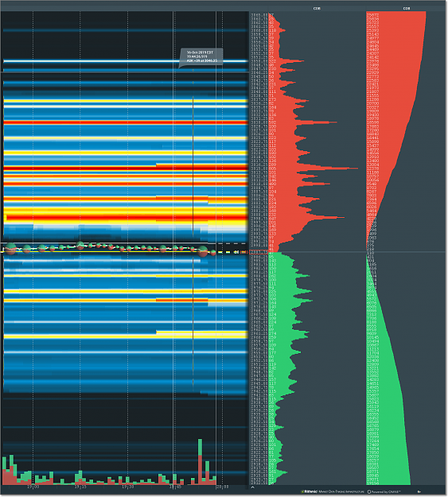Viewport: 448px width, 497px height.
Task: Select the COB header over the order-size histogram
Action: [317, 9]
